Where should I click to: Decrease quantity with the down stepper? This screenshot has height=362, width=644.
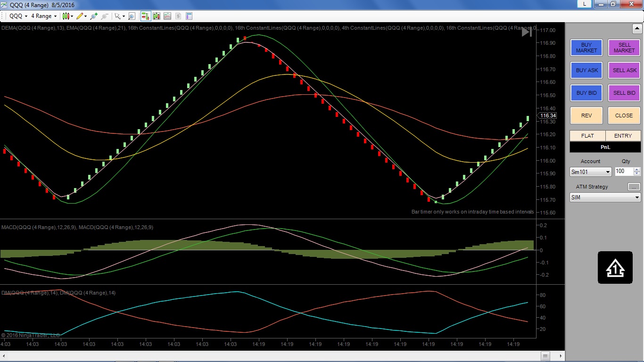coord(637,174)
